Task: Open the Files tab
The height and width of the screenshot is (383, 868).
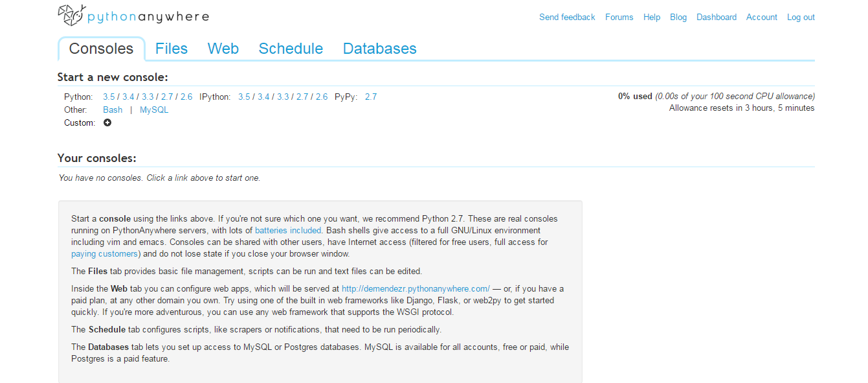Action: pos(172,49)
